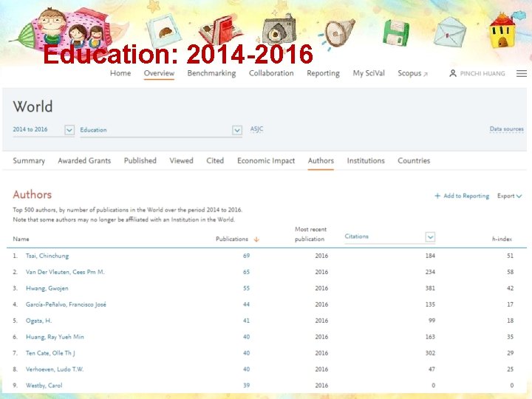Click the user profile icon
532x399 pixels.
click(453, 73)
